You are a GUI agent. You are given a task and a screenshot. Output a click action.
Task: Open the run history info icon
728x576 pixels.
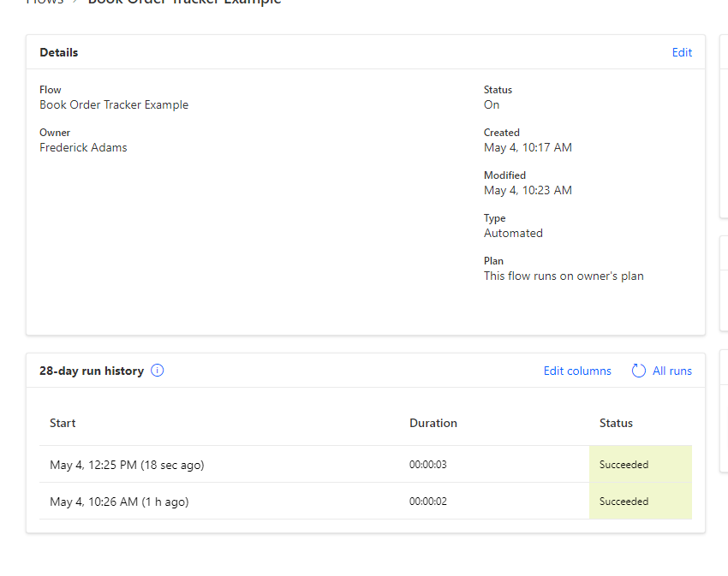158,371
